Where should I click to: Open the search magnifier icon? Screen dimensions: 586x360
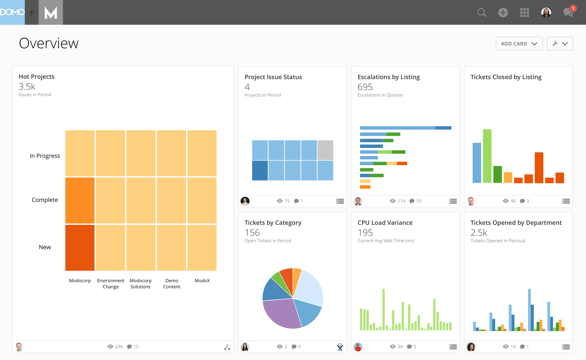point(482,13)
